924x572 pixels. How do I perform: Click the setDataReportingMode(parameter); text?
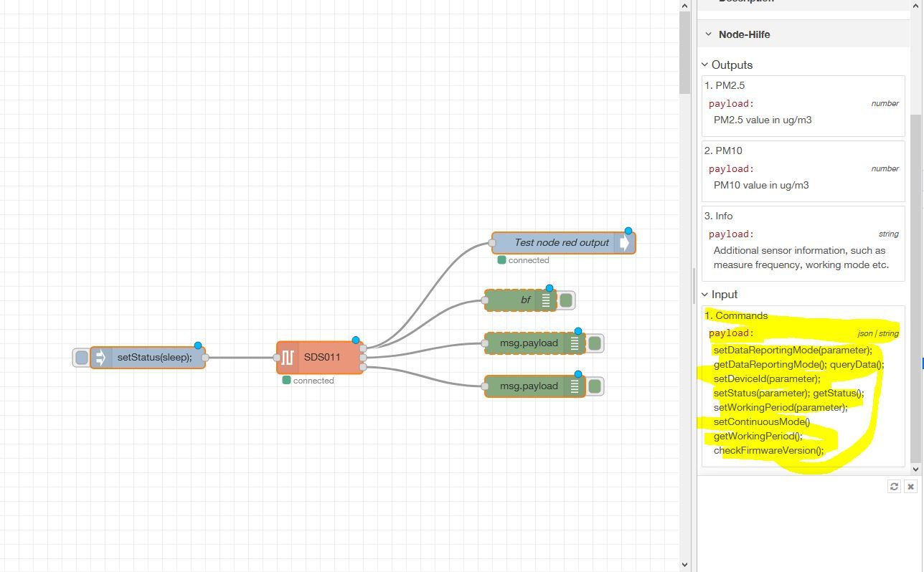pyautogui.click(x=793, y=351)
